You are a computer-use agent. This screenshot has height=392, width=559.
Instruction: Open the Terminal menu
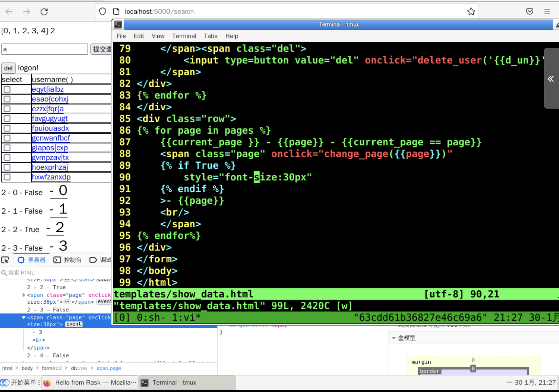pyautogui.click(x=184, y=36)
